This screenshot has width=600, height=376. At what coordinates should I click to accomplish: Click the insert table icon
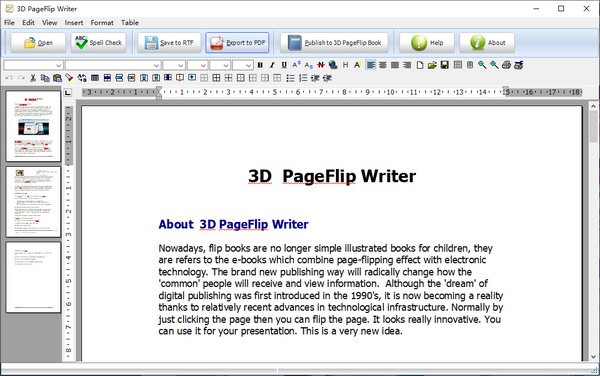(95, 78)
